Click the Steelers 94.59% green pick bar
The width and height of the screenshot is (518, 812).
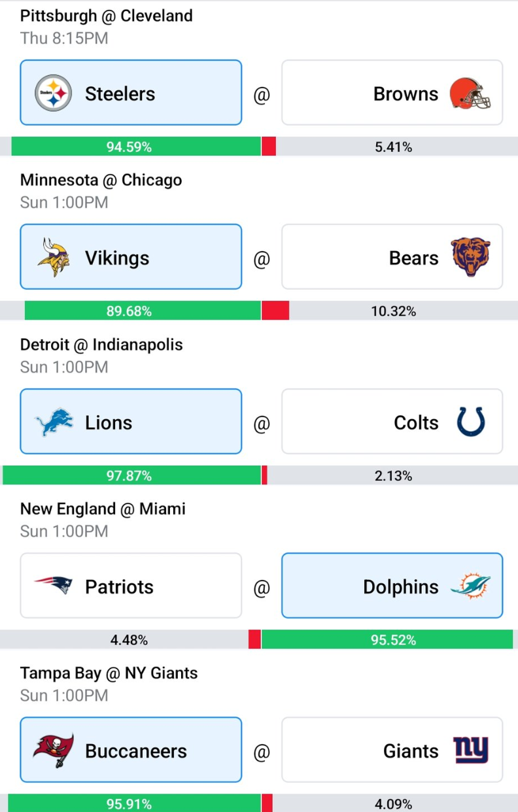[x=136, y=147]
